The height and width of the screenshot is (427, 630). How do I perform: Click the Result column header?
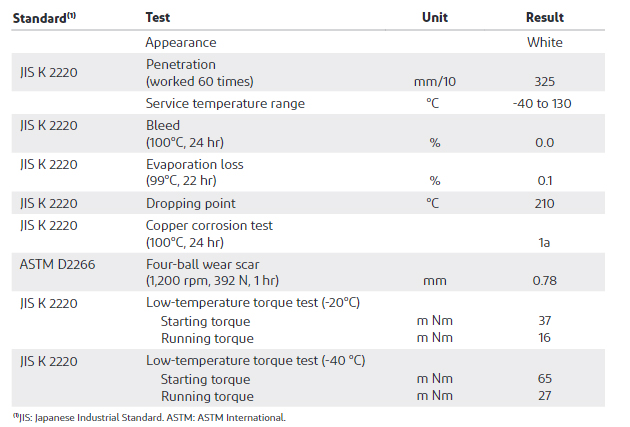click(x=545, y=17)
